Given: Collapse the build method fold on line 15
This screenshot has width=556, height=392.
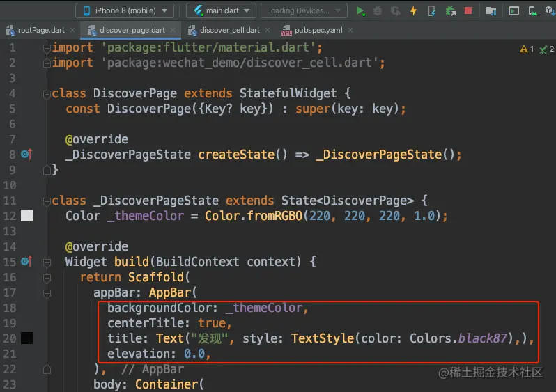Looking at the screenshot, I should pos(47,262).
